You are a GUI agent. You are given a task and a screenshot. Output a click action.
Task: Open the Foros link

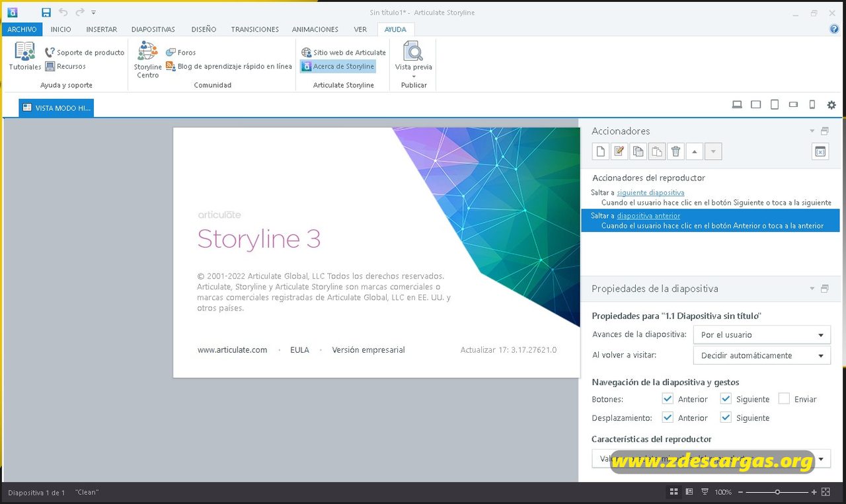(180, 52)
